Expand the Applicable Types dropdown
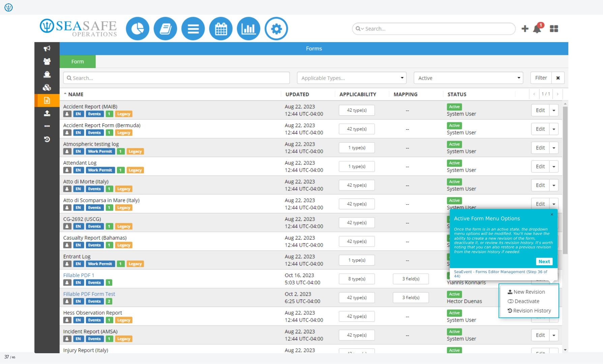 point(352,78)
